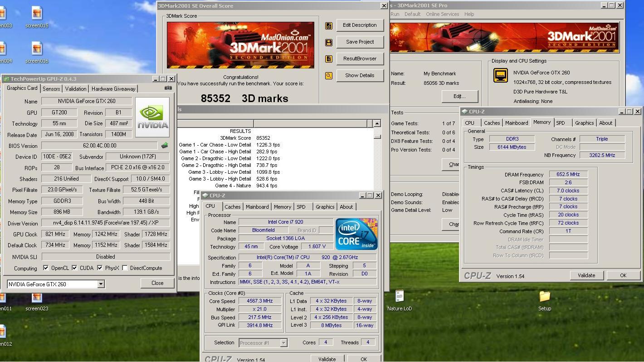This screenshot has height=362, width=644.
Task: Toggle the DirectCompute checkbox in GPU-Z
Action: tap(125, 268)
